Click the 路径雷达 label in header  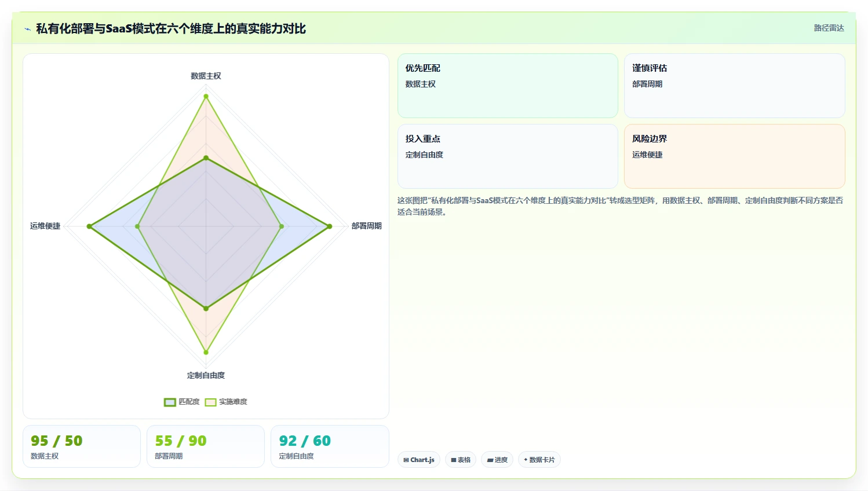click(x=829, y=28)
